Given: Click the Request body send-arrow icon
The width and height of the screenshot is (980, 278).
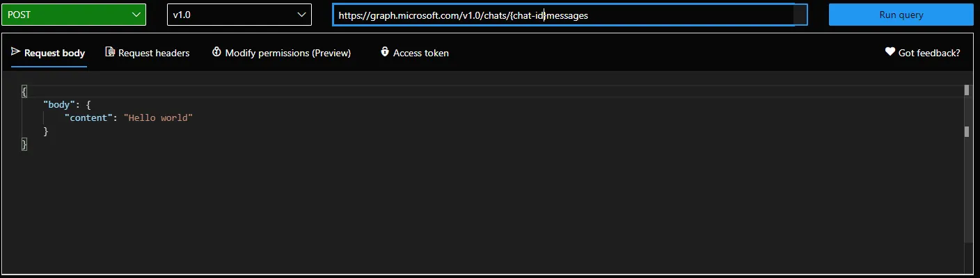Looking at the screenshot, I should point(16,52).
